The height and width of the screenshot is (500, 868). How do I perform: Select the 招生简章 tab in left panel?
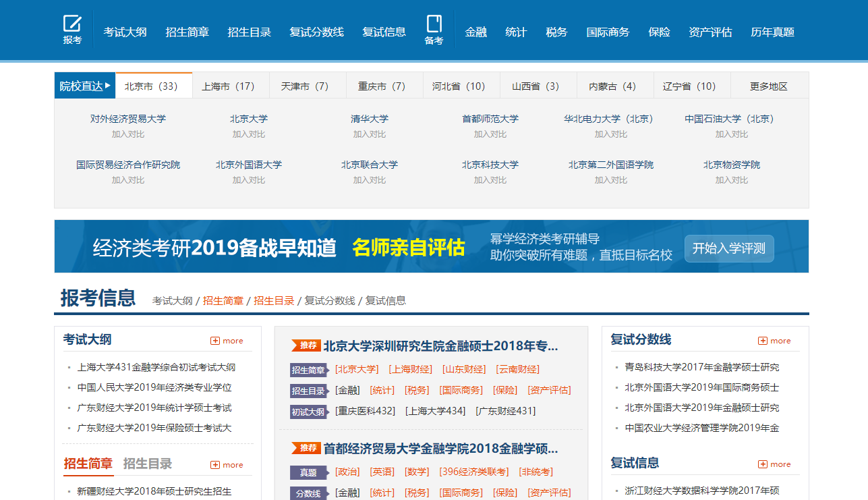(88, 464)
